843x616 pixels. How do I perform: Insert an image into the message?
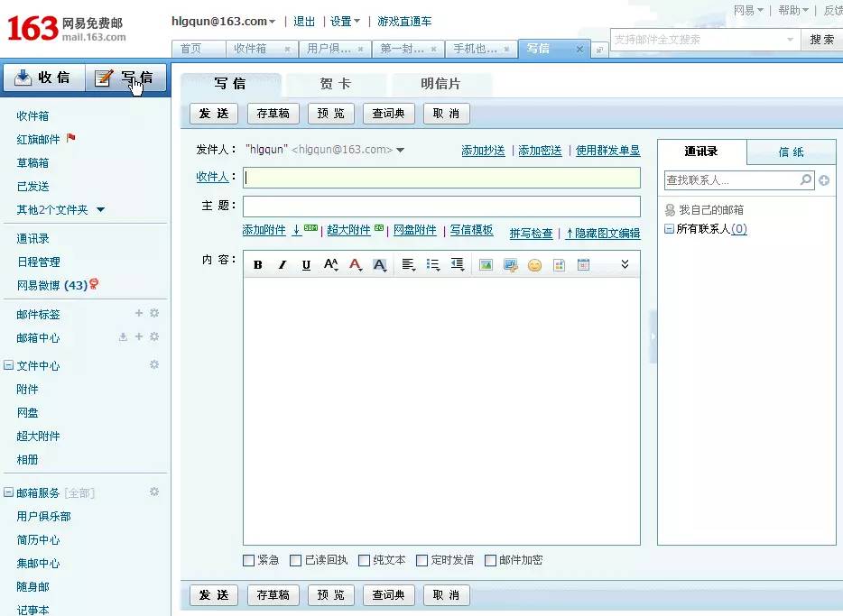tap(486, 265)
